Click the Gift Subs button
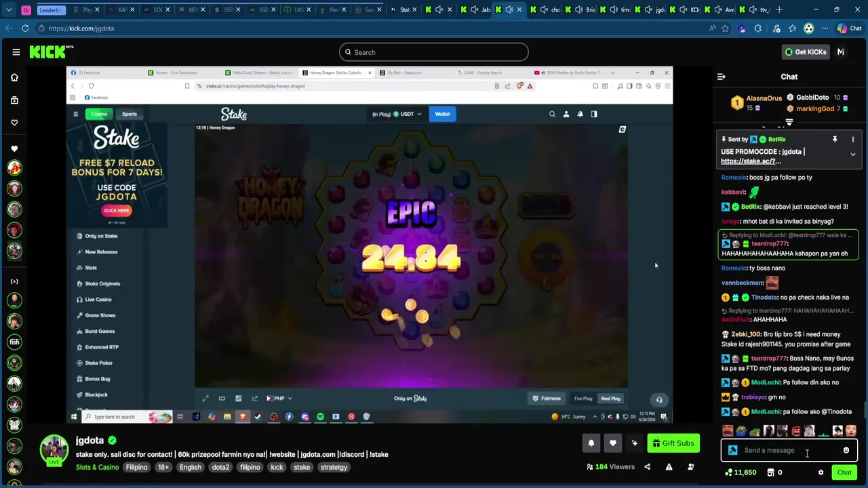 coord(673,443)
